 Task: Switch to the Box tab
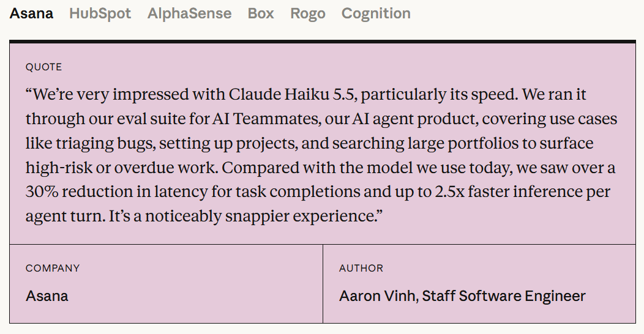[x=261, y=13]
